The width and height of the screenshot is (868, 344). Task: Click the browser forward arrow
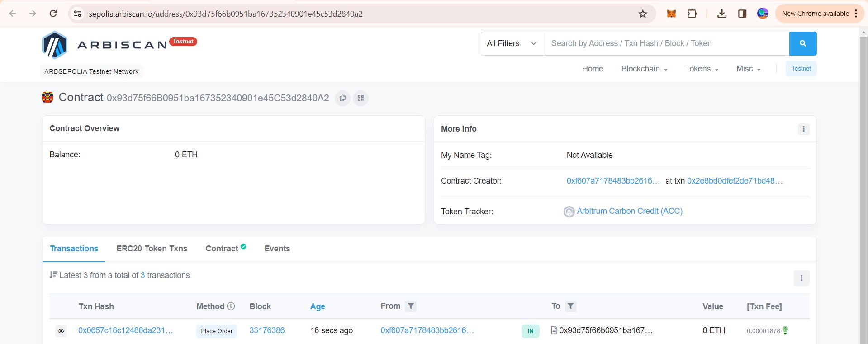[x=33, y=14]
